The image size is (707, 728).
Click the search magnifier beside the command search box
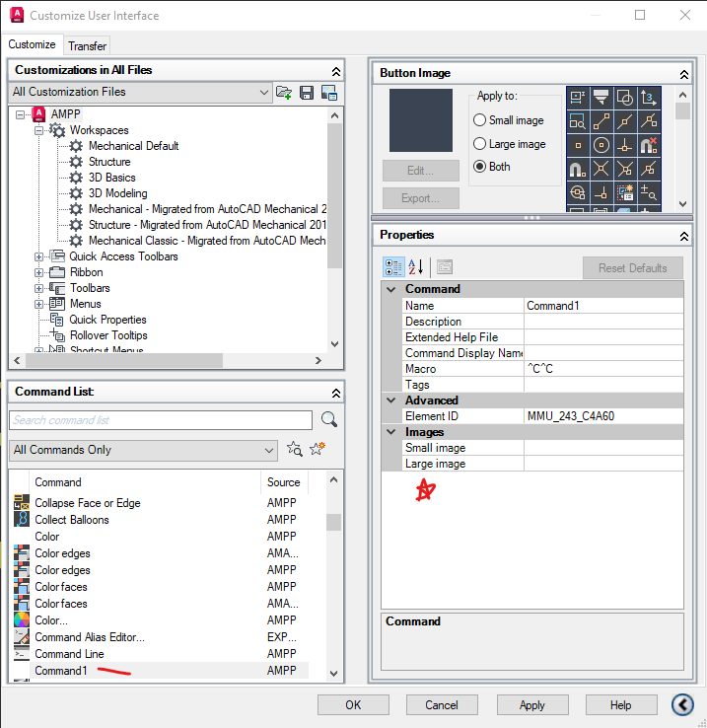pos(329,419)
